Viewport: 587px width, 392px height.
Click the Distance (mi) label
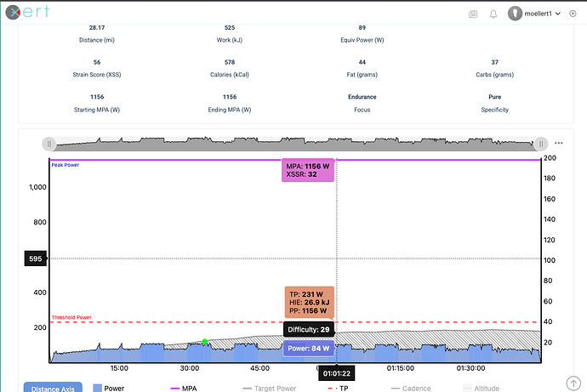(97, 40)
